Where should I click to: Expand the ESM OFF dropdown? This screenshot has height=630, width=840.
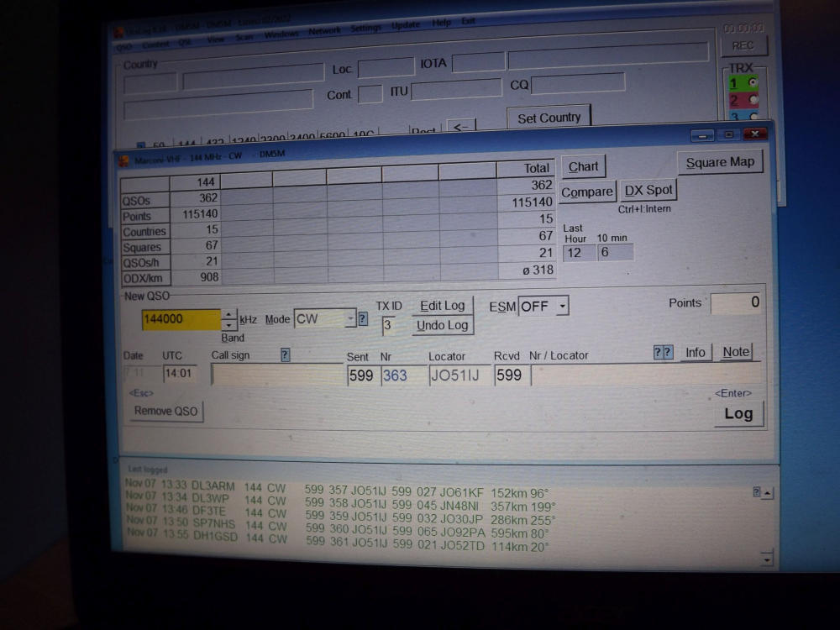point(562,307)
